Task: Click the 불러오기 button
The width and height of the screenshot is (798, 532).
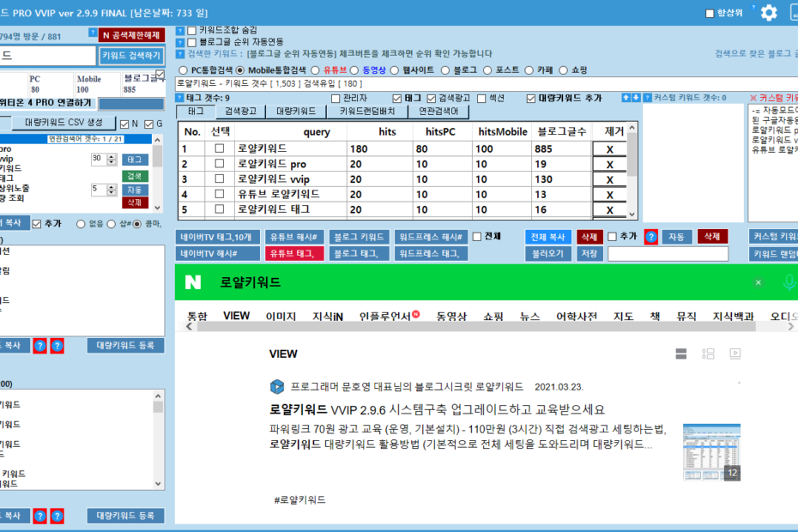Action: click(x=547, y=253)
